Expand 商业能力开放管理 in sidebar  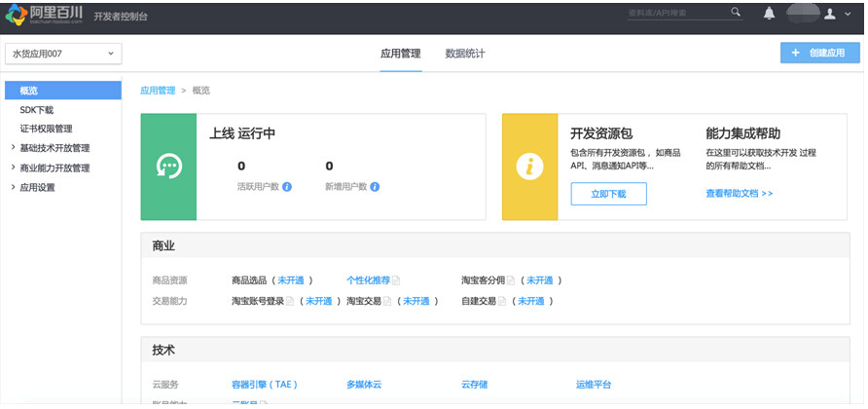point(13,167)
